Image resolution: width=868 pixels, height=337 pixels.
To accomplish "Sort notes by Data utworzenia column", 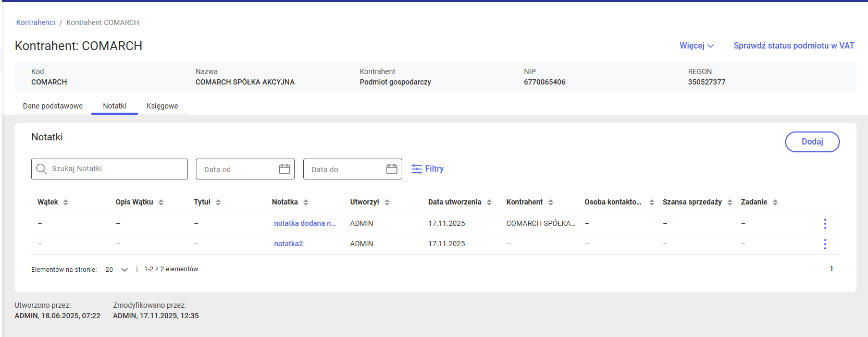I will click(489, 202).
